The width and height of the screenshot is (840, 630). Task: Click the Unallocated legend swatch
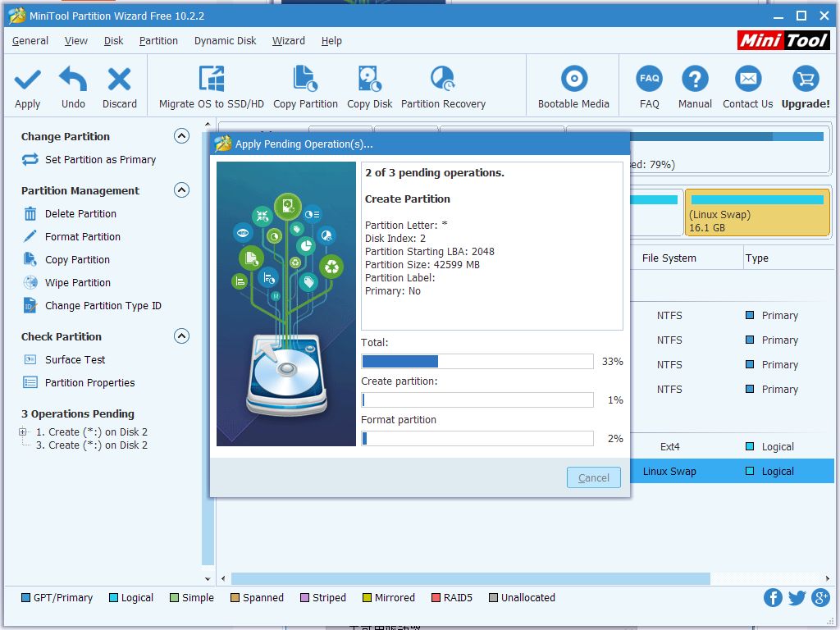point(493,598)
